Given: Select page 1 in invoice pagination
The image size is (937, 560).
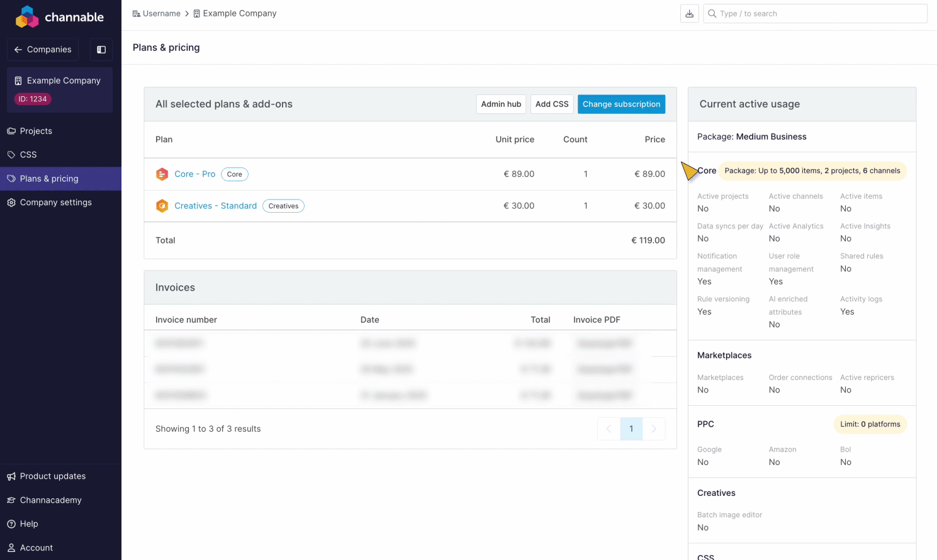Looking at the screenshot, I should click(x=631, y=429).
